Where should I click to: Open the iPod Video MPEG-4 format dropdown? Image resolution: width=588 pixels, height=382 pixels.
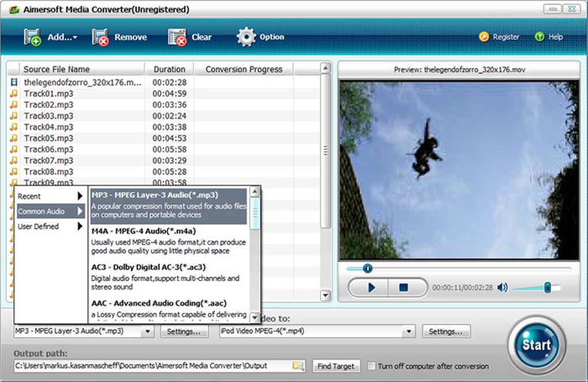click(409, 331)
